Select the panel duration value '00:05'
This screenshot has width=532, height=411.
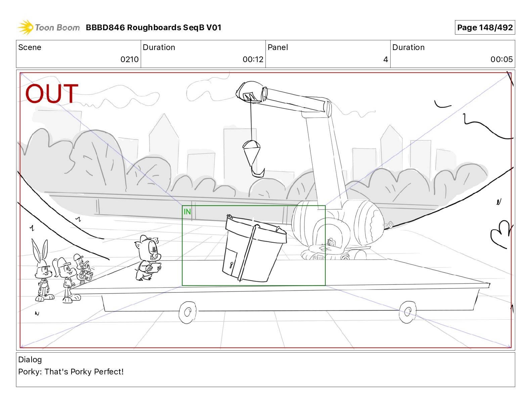point(501,59)
